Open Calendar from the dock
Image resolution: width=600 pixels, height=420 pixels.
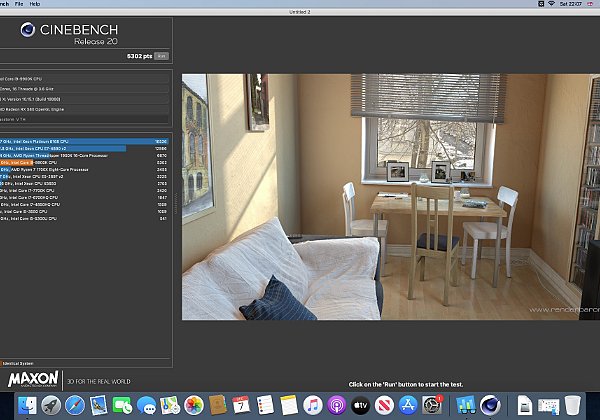click(241, 404)
